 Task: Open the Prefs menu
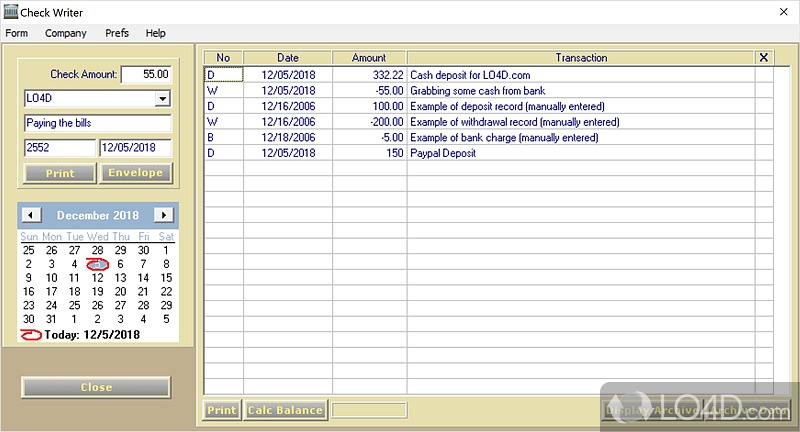(x=117, y=33)
